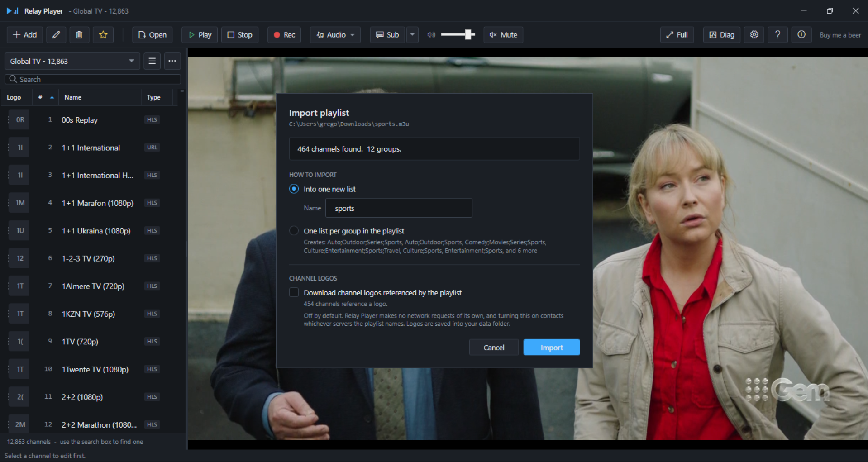This screenshot has width=868, height=462.
Task: Enable Download channel logos checkbox
Action: [x=294, y=293]
